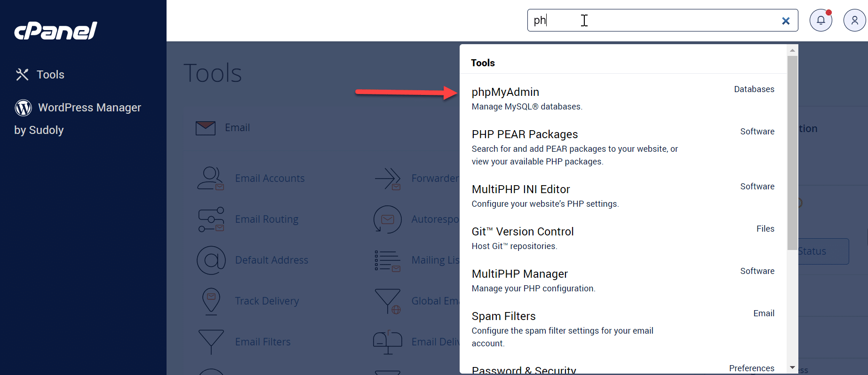The width and height of the screenshot is (868, 375).
Task: Click the Forwarders arrow icon
Action: pyautogui.click(x=387, y=179)
